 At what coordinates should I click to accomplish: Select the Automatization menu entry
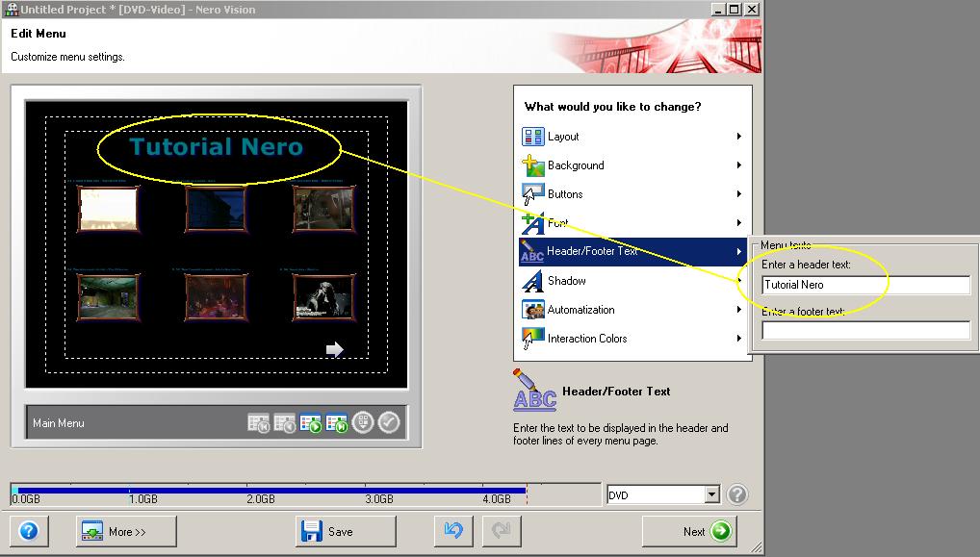point(632,310)
